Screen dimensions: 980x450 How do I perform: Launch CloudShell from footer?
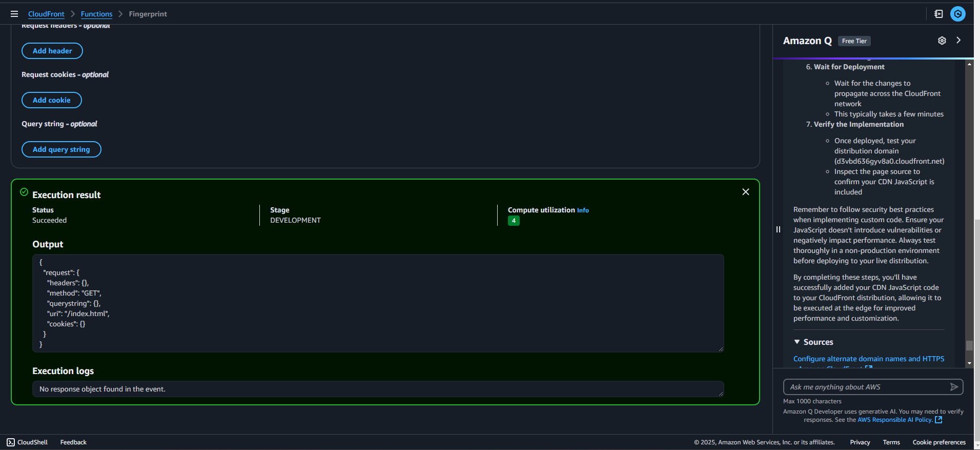(27, 442)
